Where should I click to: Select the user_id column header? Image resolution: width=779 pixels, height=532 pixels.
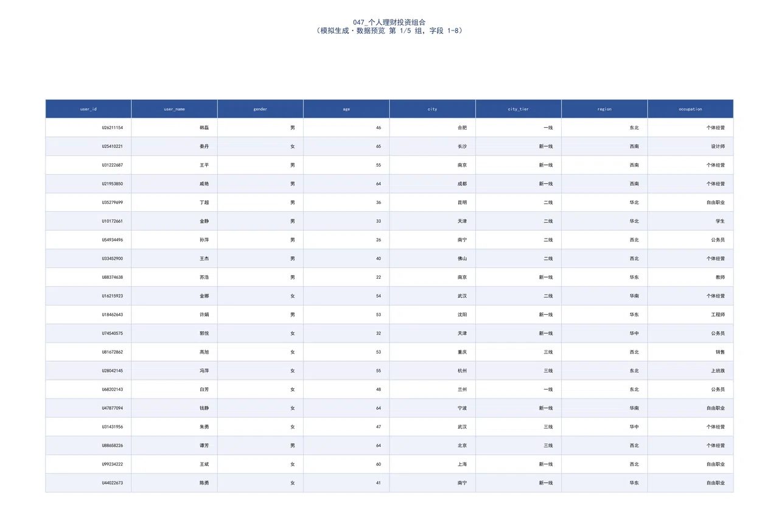(88, 109)
